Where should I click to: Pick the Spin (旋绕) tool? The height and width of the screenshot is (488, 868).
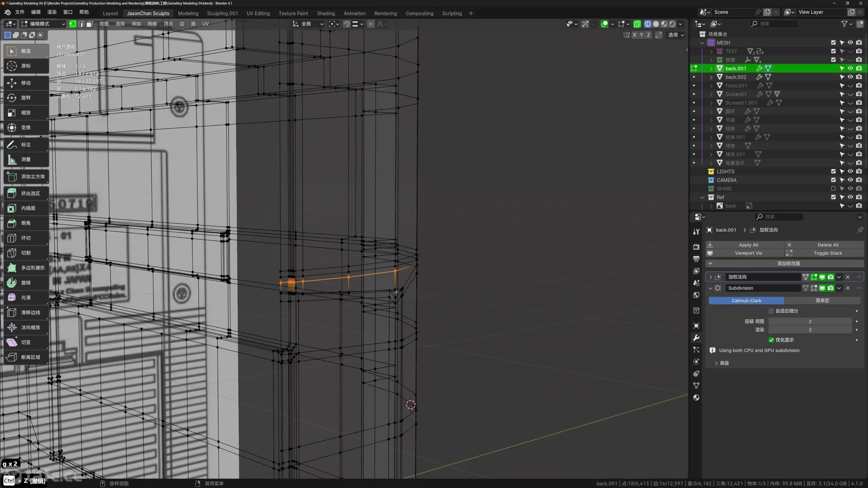(26, 283)
